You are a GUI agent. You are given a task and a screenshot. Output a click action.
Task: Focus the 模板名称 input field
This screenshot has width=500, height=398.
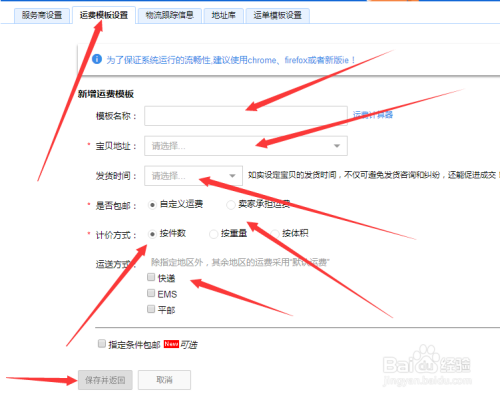pos(246,116)
